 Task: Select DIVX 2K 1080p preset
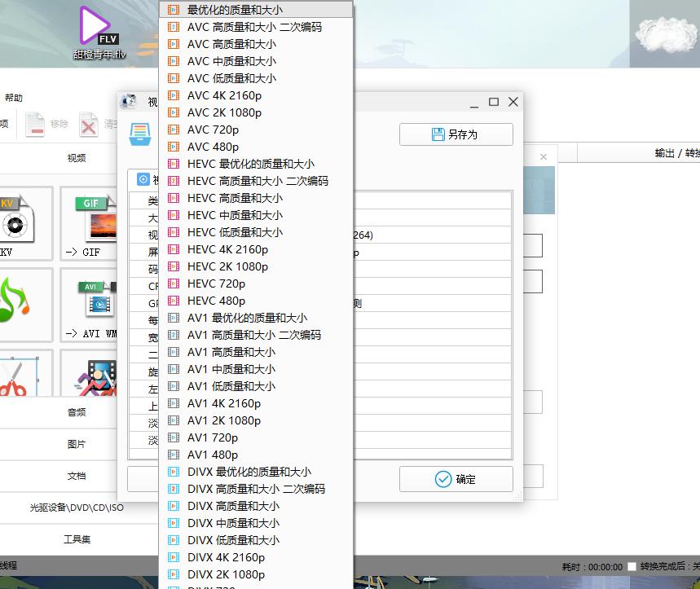pos(256,574)
